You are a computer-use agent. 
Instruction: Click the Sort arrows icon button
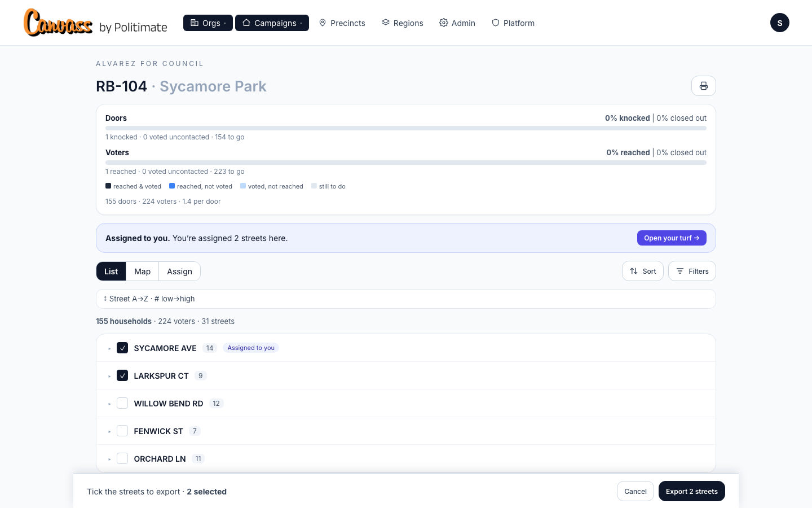tap(643, 271)
